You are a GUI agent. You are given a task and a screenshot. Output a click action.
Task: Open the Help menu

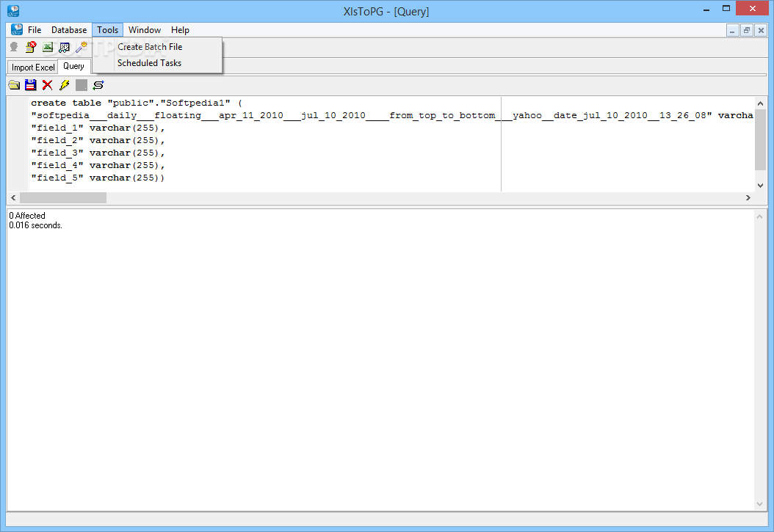pyautogui.click(x=180, y=30)
